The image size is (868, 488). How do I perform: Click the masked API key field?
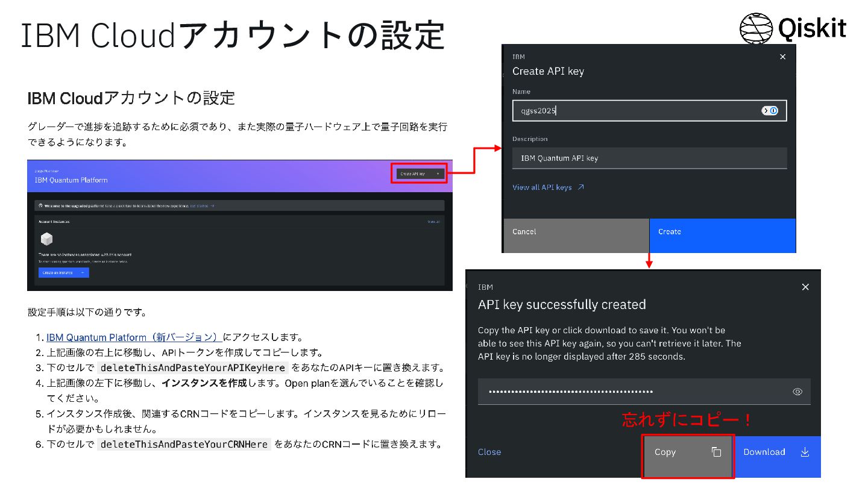(x=644, y=392)
